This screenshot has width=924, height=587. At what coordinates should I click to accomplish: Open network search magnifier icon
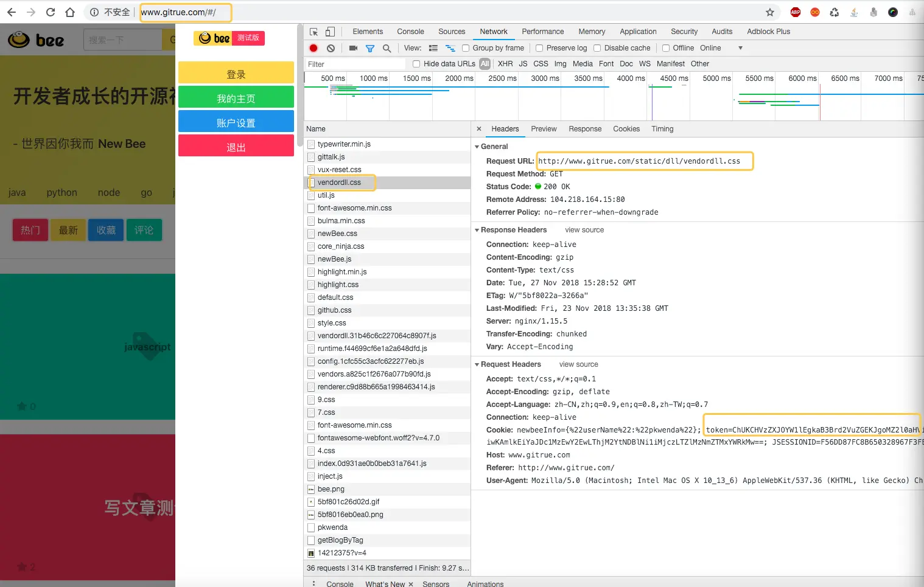point(387,48)
